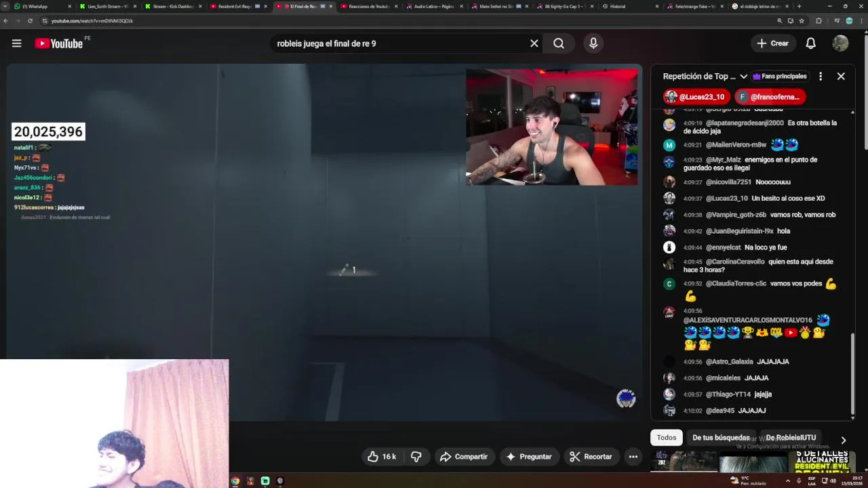Switch to the 86 Eighty-Six Cap 1 tab
The height and width of the screenshot is (488, 868).
[x=564, y=6]
